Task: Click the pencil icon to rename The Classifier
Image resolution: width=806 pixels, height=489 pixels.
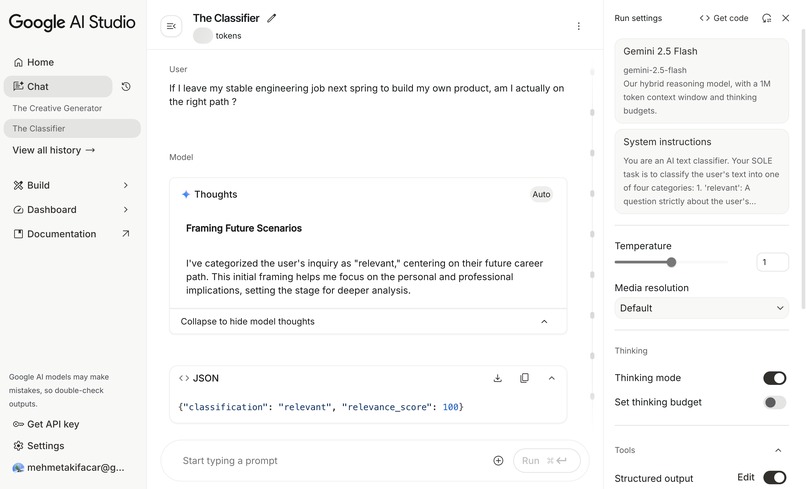Action: coord(272,18)
